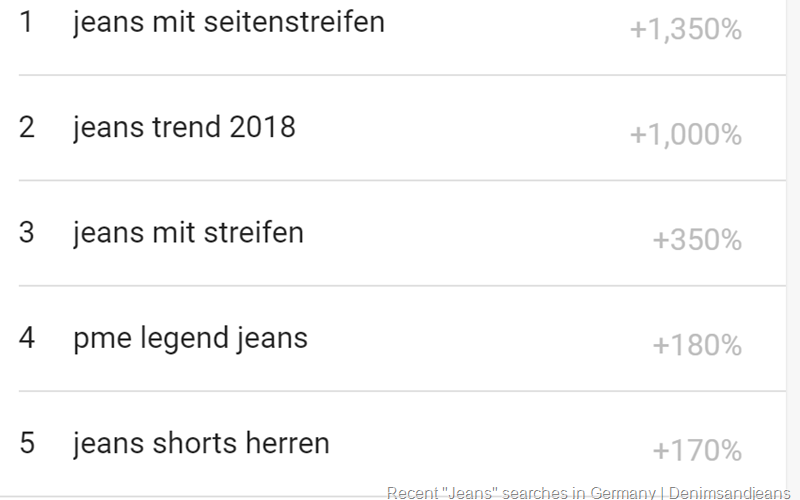Choose the 'jeans shorts herren' search term

[201, 443]
